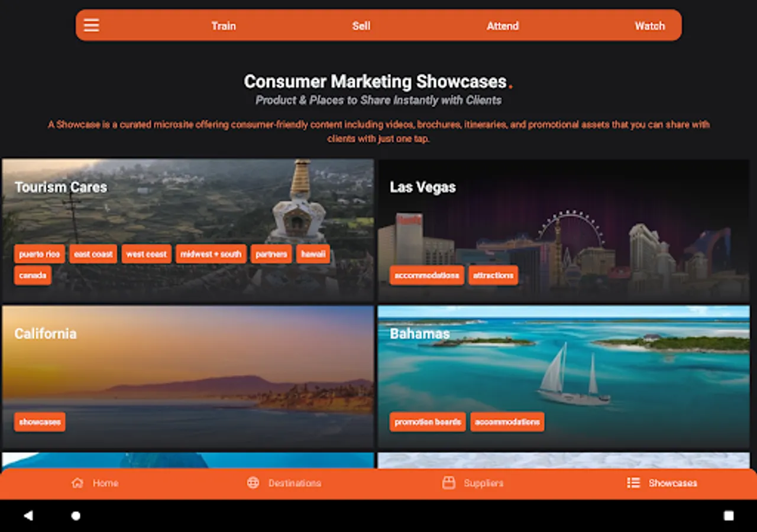Tap the Home house icon
The image size is (757, 532).
click(77, 483)
